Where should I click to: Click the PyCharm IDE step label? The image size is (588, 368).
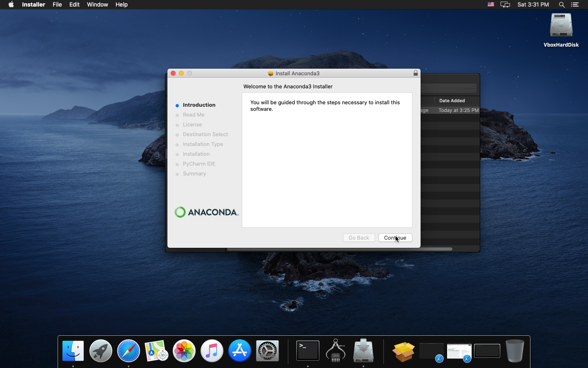199,164
